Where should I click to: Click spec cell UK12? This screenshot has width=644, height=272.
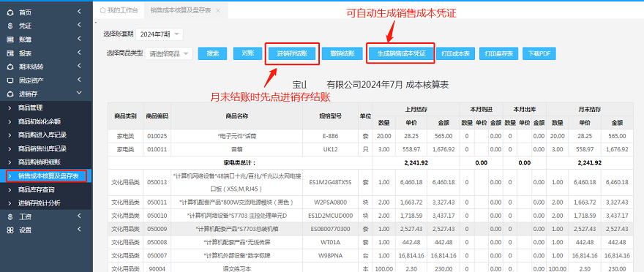pos(331,149)
